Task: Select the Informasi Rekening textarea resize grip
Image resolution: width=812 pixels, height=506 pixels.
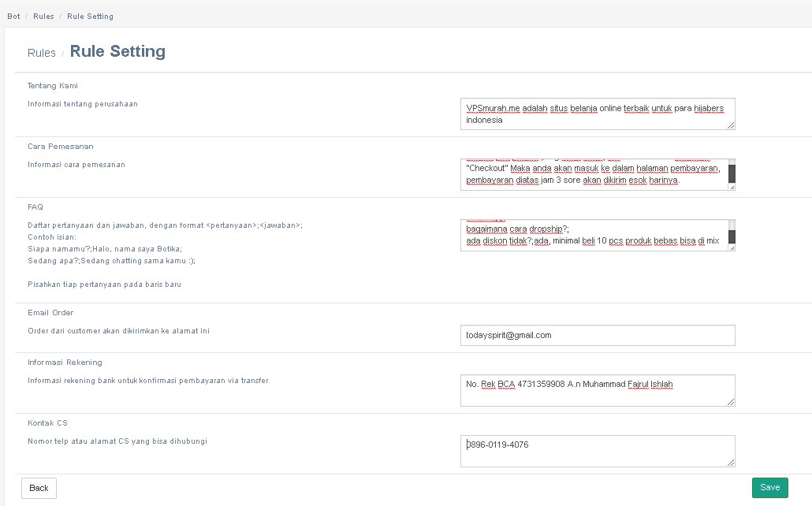Action: (x=731, y=402)
